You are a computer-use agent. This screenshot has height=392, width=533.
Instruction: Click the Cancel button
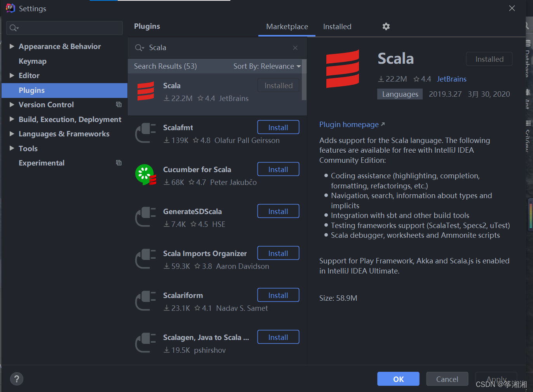click(447, 379)
